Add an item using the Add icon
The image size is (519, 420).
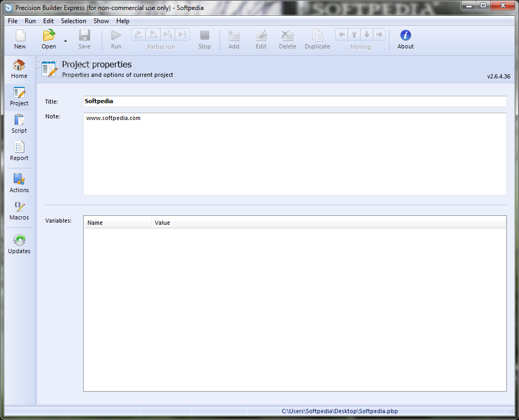pyautogui.click(x=234, y=39)
